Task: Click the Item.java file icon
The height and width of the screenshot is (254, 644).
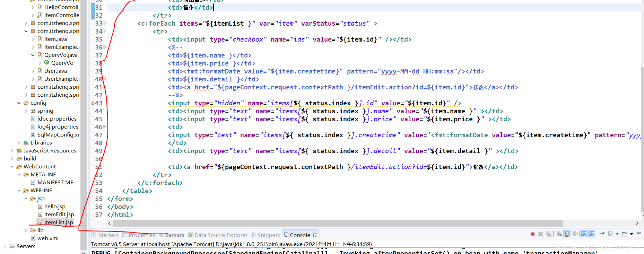Action: 40,39
